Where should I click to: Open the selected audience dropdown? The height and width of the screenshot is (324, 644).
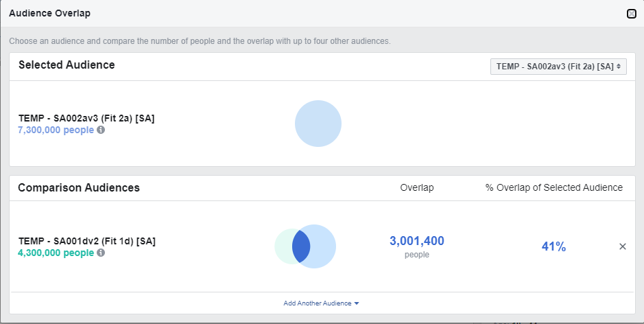(x=558, y=67)
